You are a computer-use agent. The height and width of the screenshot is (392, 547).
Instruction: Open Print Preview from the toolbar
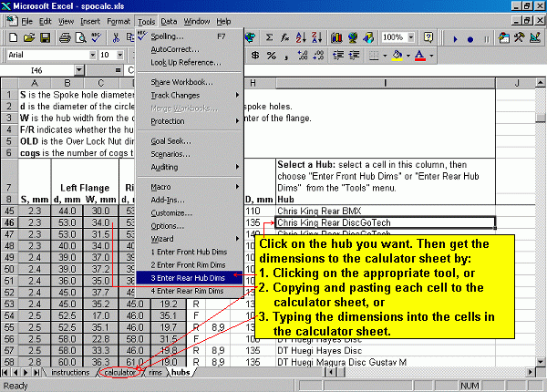[x=81, y=37]
